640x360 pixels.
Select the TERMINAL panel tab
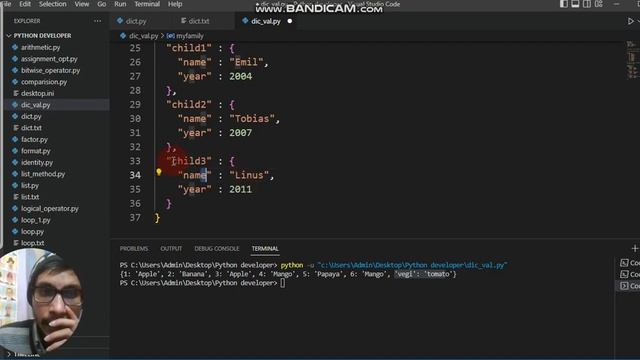265,249
